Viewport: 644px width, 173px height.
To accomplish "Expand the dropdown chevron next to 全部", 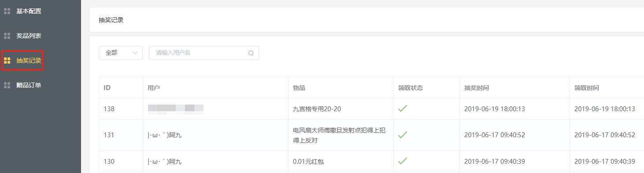I will tap(135, 53).
